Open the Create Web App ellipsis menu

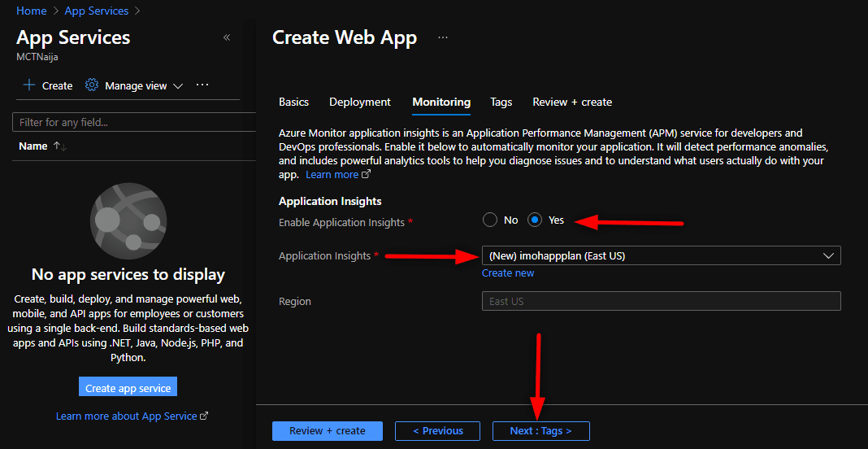(442, 37)
